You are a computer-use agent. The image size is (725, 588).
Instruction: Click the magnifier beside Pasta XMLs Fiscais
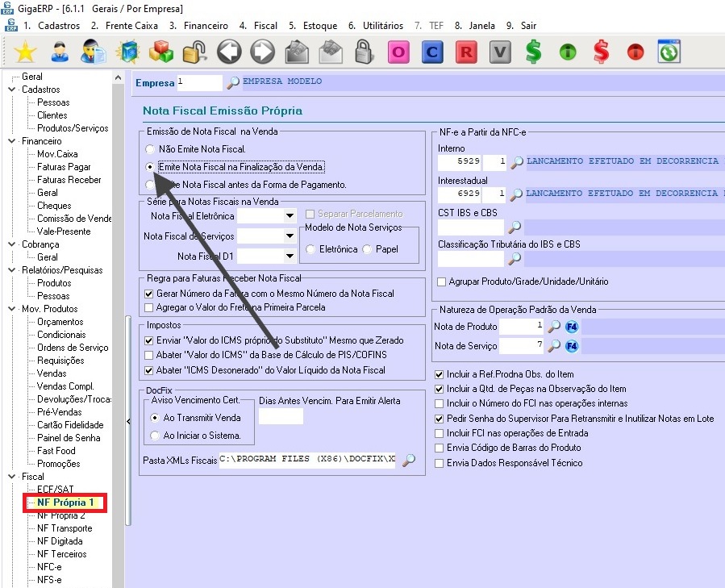[409, 461]
